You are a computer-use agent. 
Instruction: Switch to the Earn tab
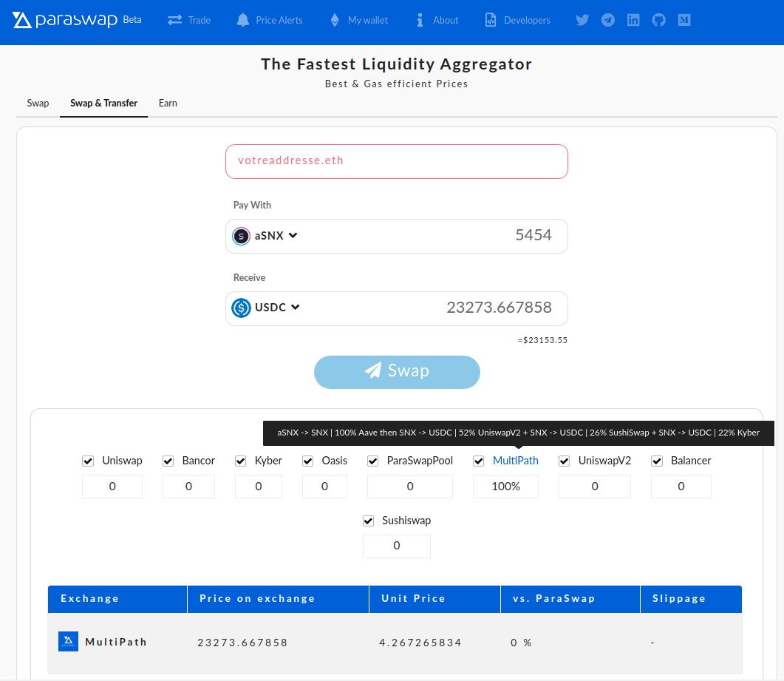[x=168, y=103]
